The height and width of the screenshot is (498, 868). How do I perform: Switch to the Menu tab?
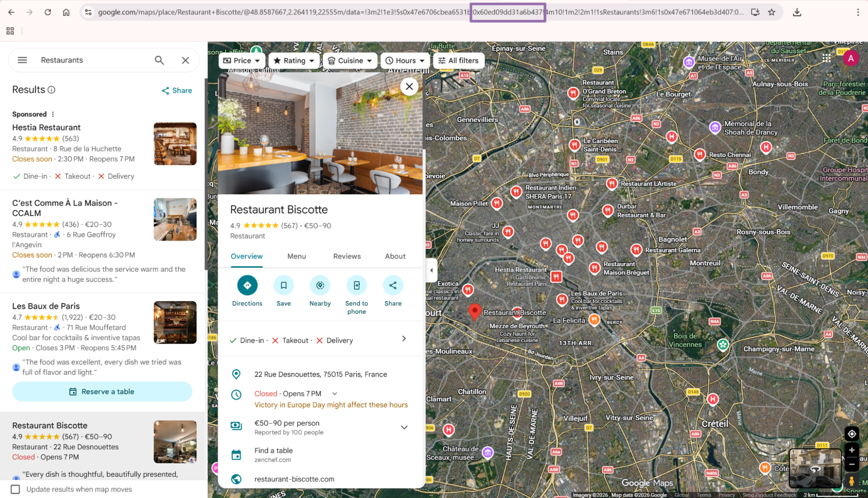(297, 256)
